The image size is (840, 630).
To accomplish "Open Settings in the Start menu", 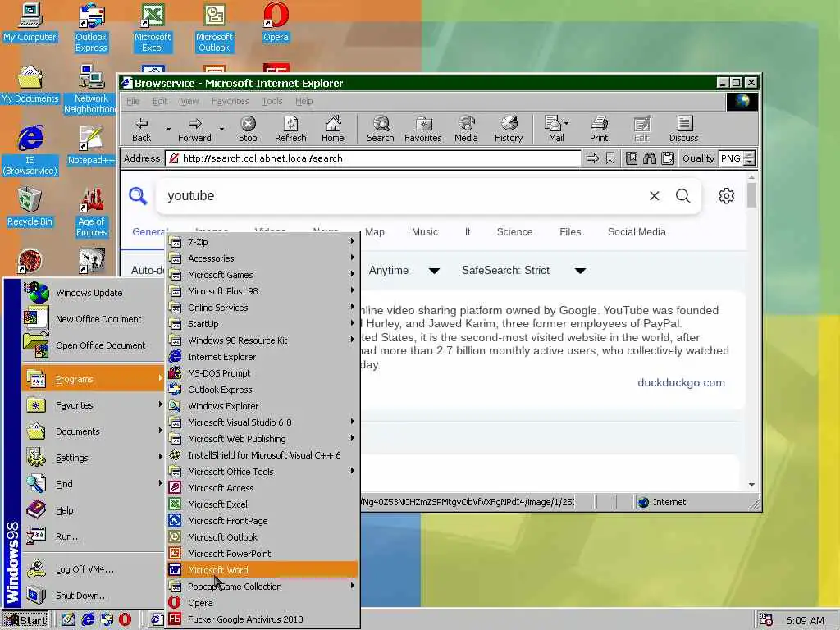I will (x=93, y=458).
